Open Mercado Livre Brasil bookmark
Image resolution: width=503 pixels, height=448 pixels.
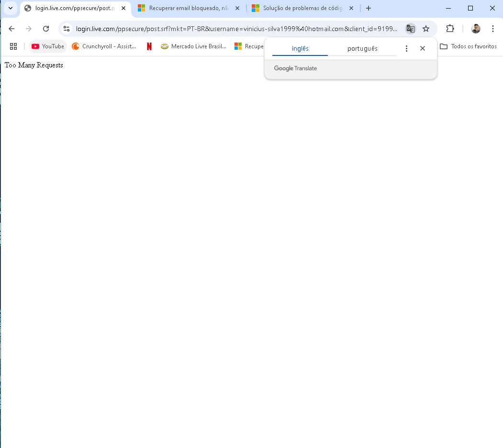tap(194, 46)
